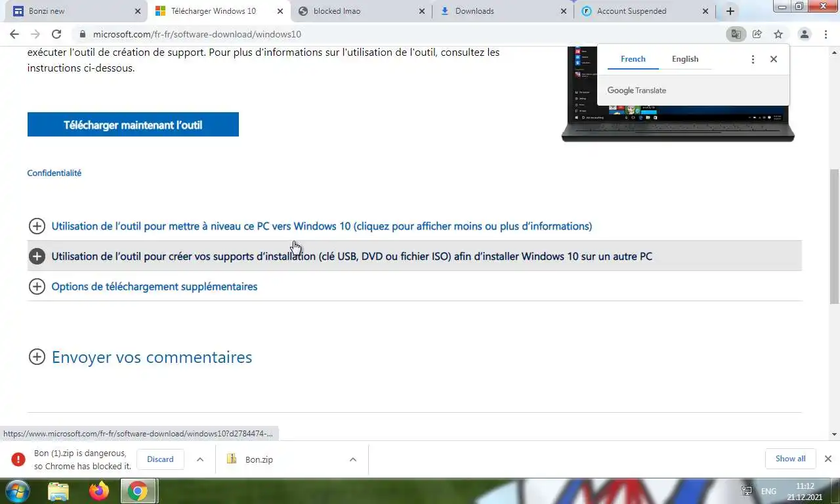Select French in the translate popup

click(x=633, y=59)
